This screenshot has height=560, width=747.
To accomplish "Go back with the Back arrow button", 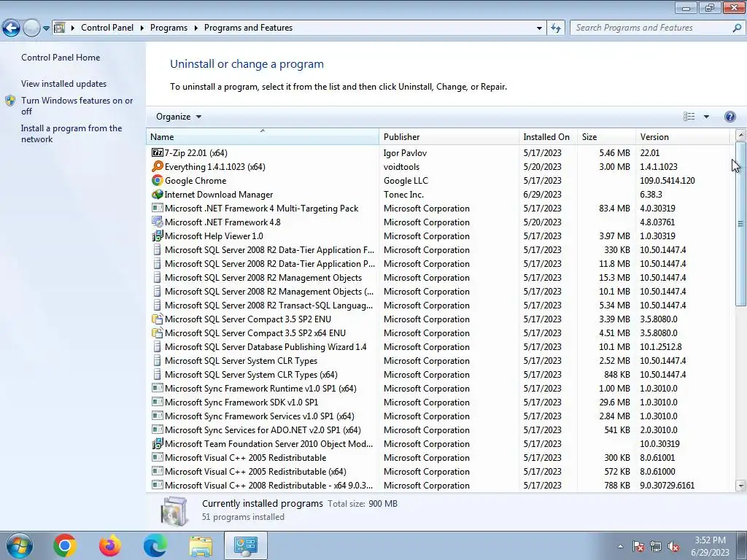I will [x=12, y=28].
